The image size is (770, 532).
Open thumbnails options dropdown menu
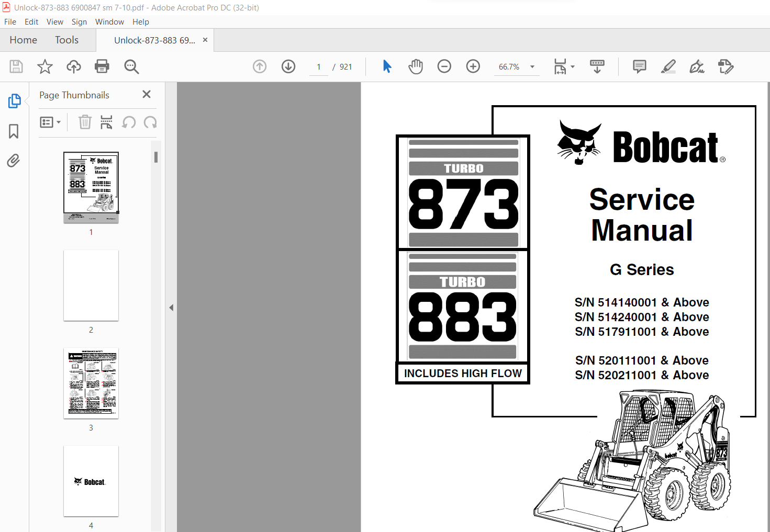(50, 122)
